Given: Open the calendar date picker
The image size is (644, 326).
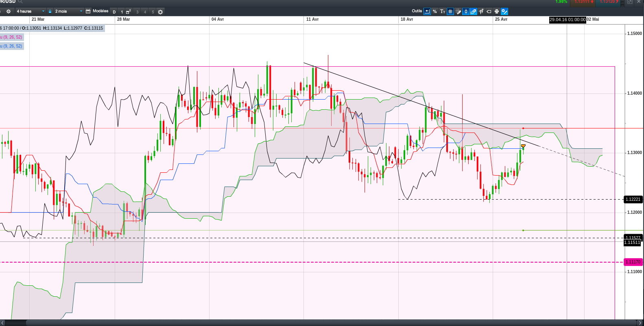Looking at the screenshot, I should tap(88, 11).
